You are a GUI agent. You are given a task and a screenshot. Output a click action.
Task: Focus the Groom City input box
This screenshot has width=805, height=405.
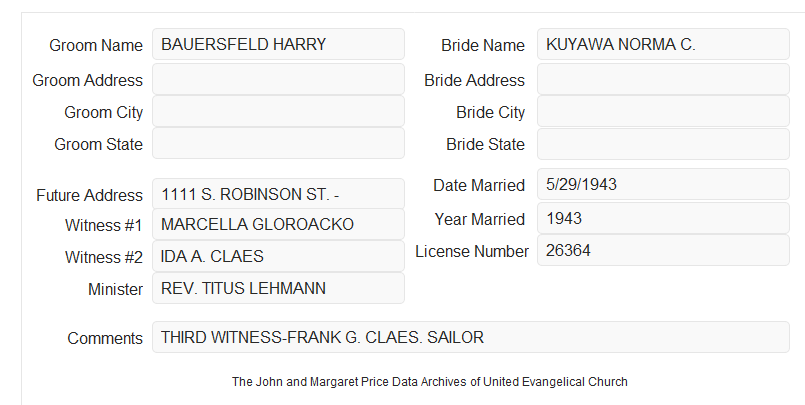click(x=278, y=111)
